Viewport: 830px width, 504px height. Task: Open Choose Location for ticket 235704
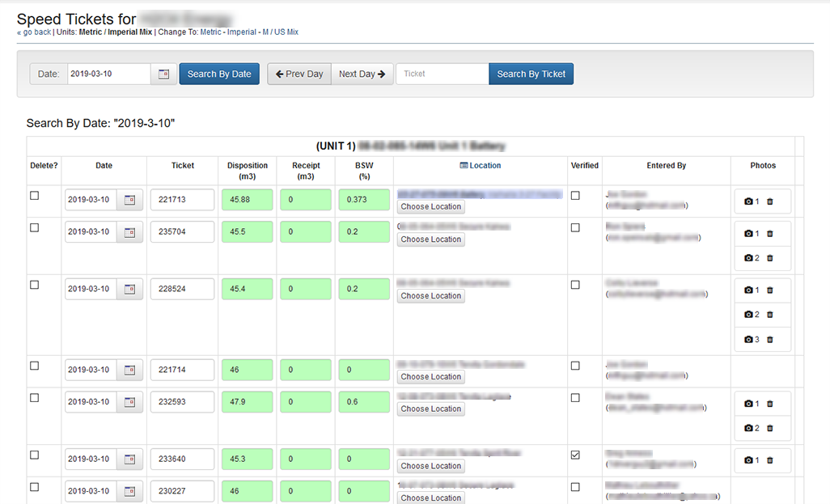pyautogui.click(x=431, y=239)
